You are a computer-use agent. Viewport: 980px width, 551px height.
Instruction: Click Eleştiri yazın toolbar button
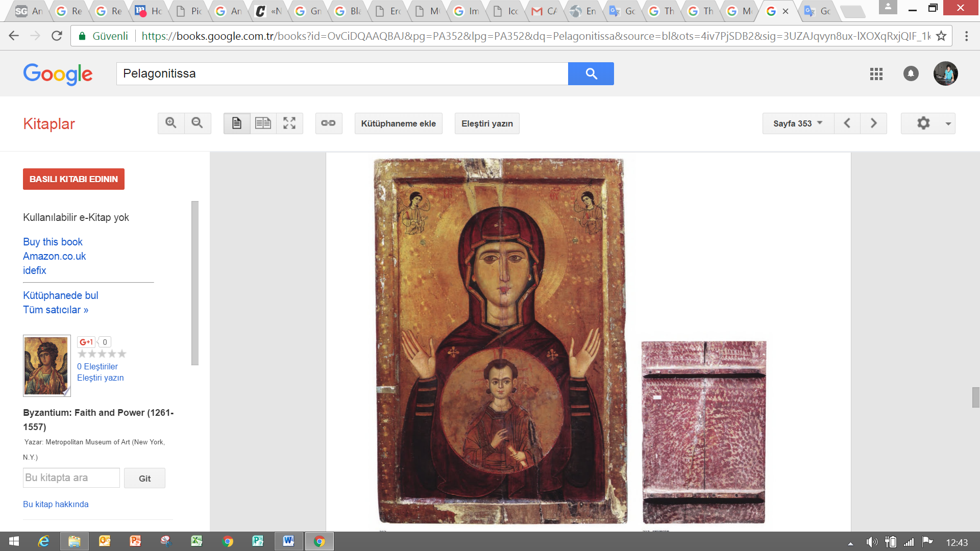487,123
